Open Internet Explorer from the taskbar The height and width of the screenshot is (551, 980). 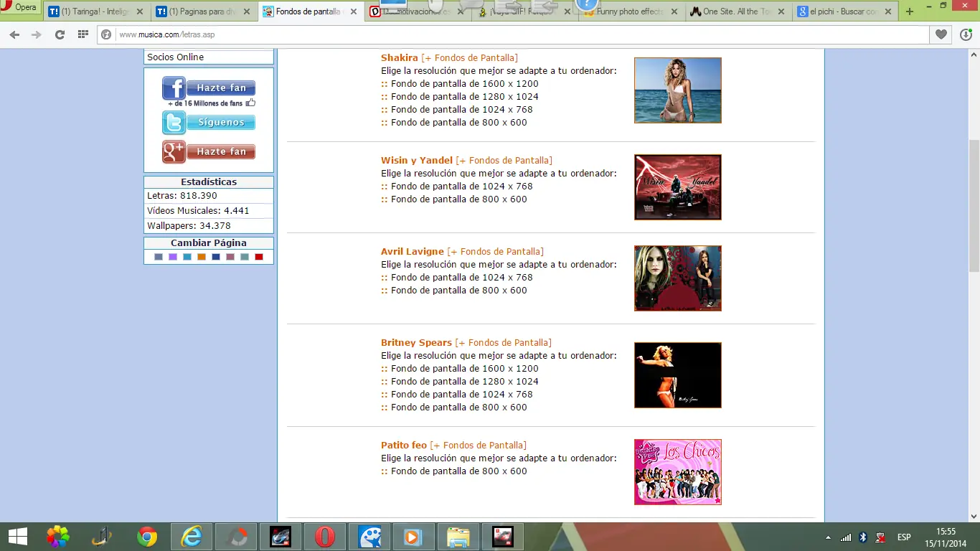point(192,537)
